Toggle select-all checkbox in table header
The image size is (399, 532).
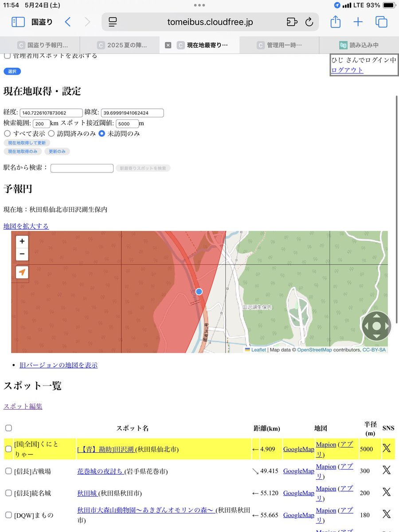pos(8,428)
